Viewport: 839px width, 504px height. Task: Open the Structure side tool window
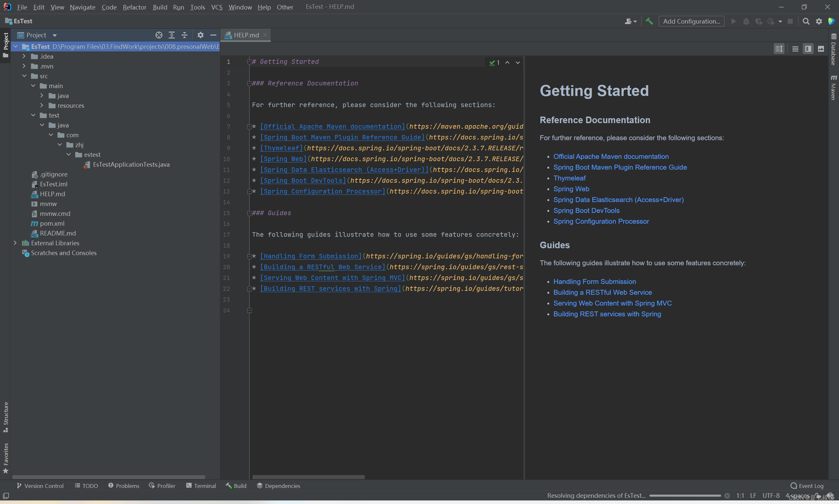pos(6,417)
